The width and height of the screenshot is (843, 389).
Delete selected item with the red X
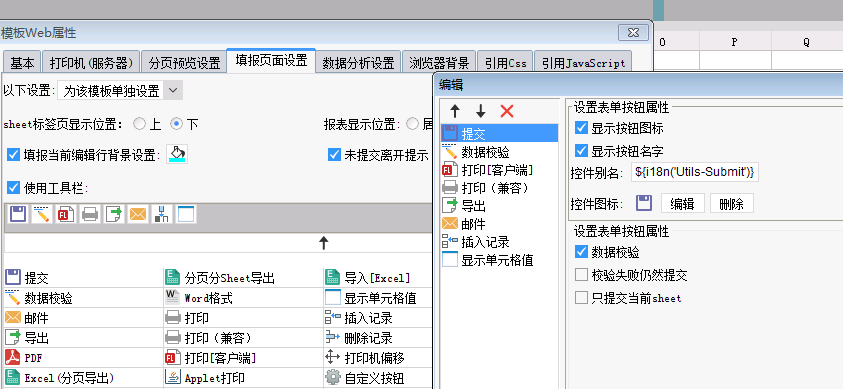click(507, 111)
